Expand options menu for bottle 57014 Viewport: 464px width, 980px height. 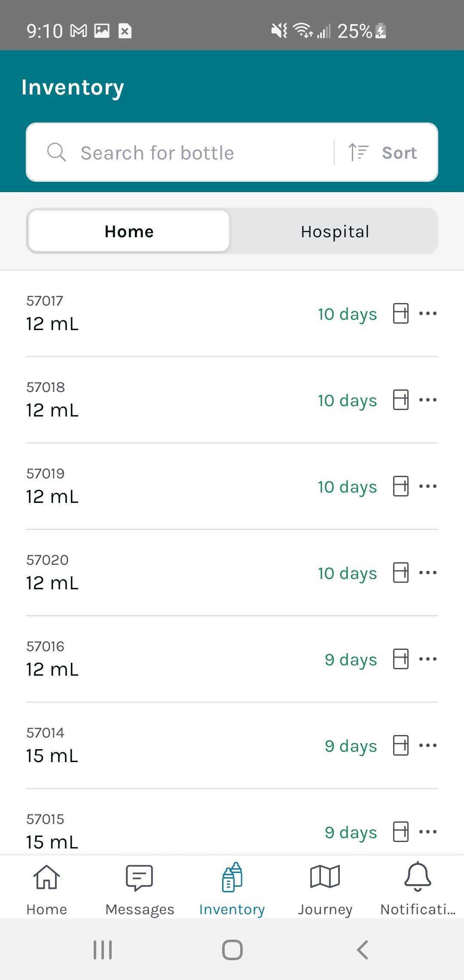428,745
